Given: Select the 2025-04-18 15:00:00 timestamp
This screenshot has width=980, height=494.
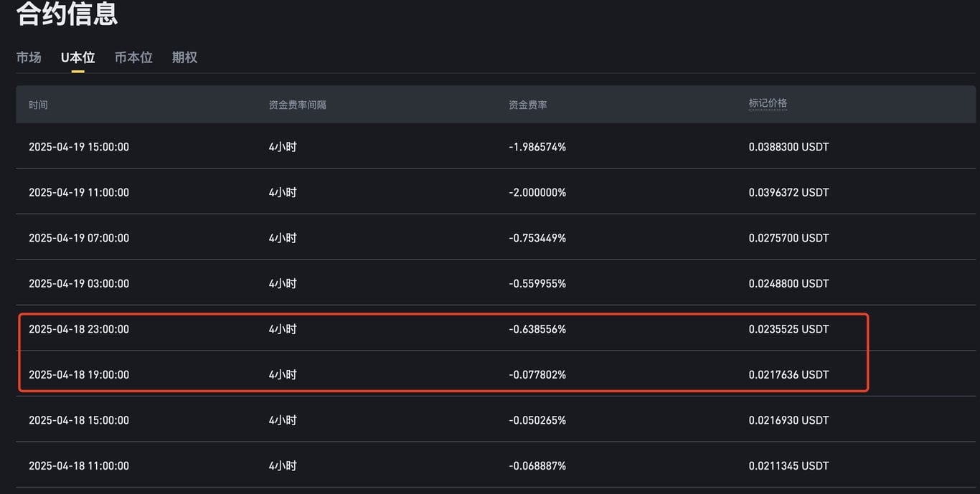Looking at the screenshot, I should [79, 420].
